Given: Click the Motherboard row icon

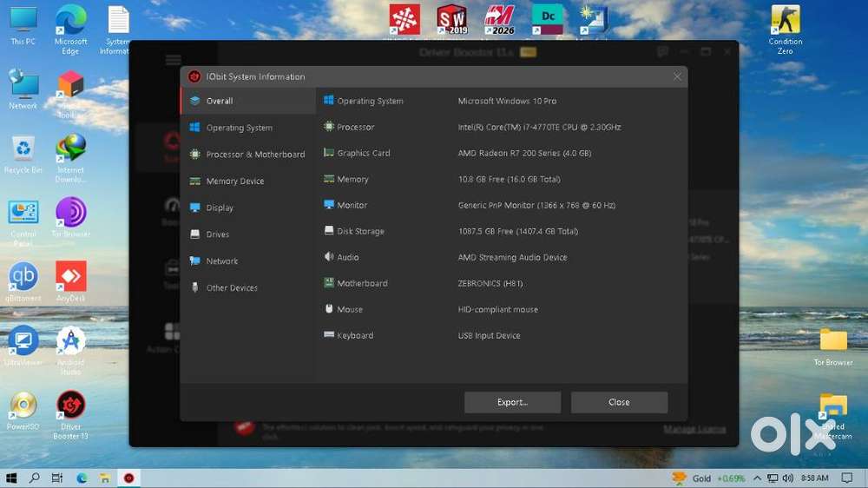Looking at the screenshot, I should coord(328,282).
